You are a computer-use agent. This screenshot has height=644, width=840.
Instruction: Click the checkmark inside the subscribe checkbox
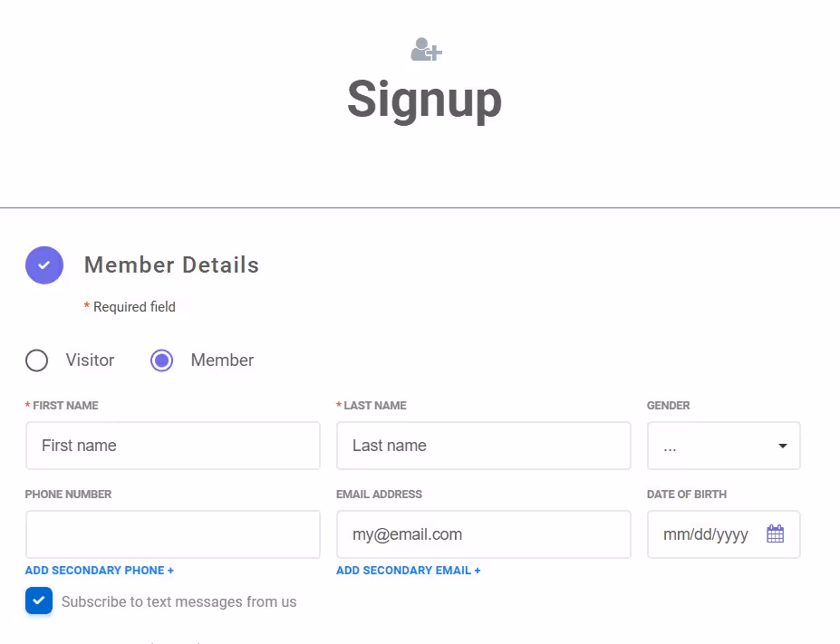click(x=38, y=601)
